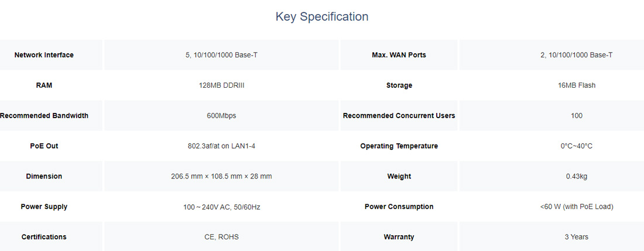Click the 2, 10/100/1000 Base-T value
Screen dimensions: 644x251
(x=576, y=55)
